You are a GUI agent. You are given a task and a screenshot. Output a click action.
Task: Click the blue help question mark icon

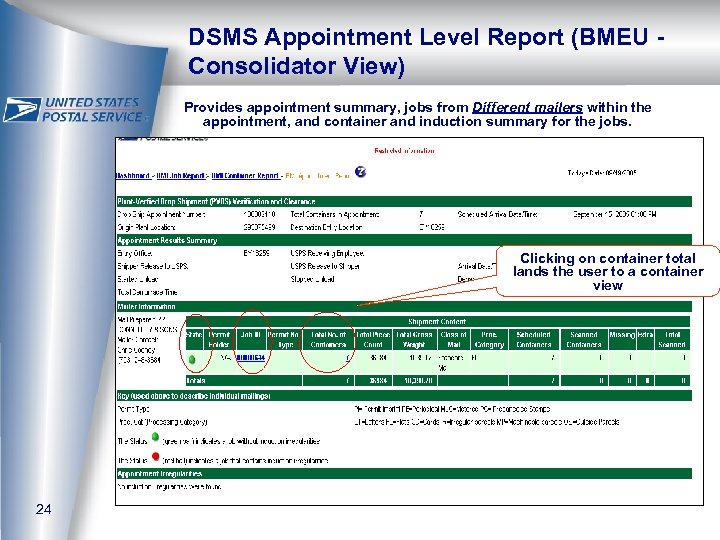click(360, 172)
